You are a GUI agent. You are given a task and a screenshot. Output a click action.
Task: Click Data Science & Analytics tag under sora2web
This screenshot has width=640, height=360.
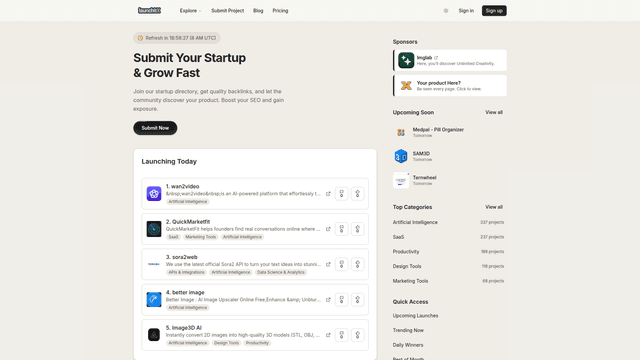(281, 272)
